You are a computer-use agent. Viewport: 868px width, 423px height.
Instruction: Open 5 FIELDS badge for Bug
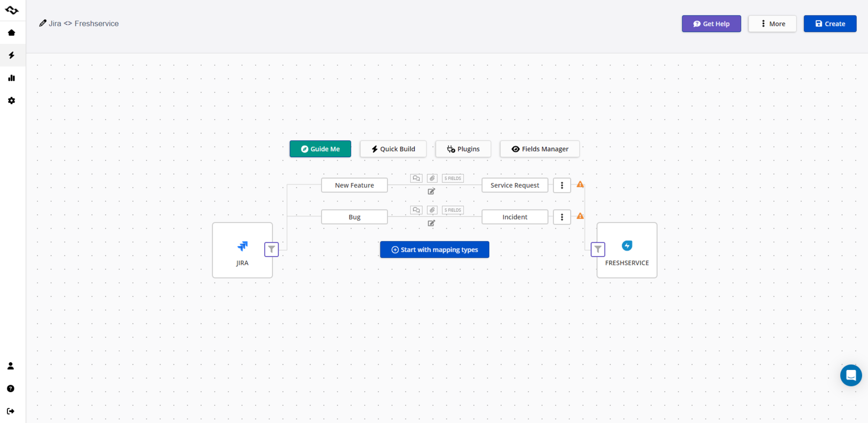coord(452,210)
